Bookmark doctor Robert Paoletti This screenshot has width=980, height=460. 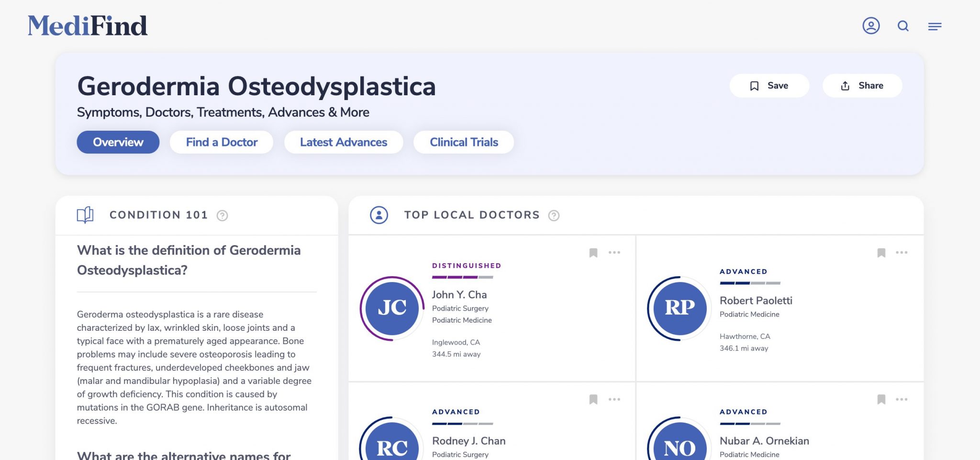pos(881,252)
